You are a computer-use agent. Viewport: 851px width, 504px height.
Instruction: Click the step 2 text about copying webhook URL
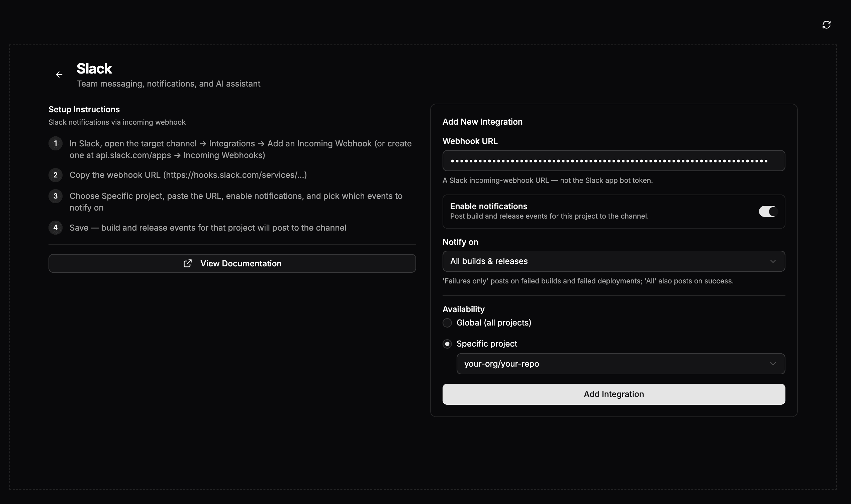pyautogui.click(x=188, y=175)
